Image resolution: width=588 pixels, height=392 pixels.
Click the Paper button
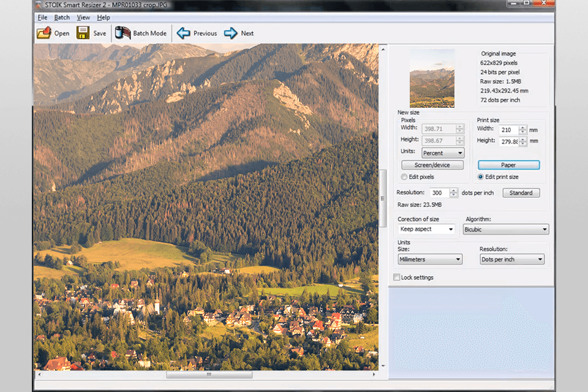509,165
